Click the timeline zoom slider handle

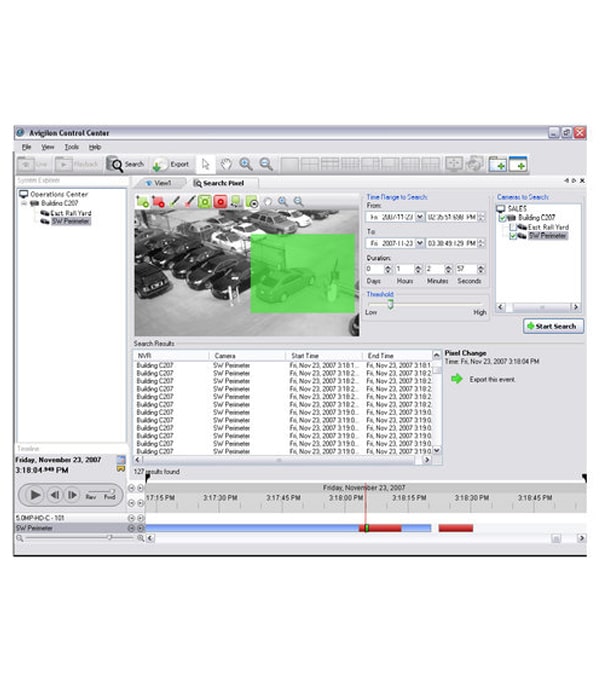coord(109,538)
